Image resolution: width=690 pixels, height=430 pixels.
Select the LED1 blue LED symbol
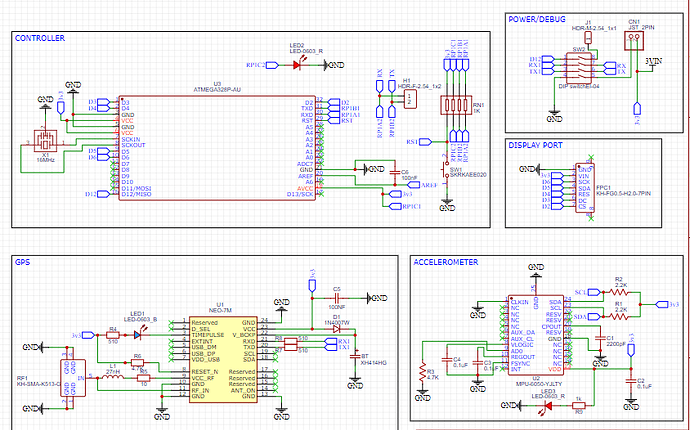click(138, 335)
